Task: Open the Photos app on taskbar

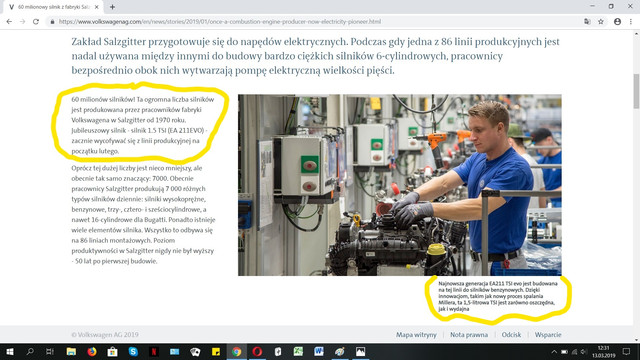Action: [360, 351]
